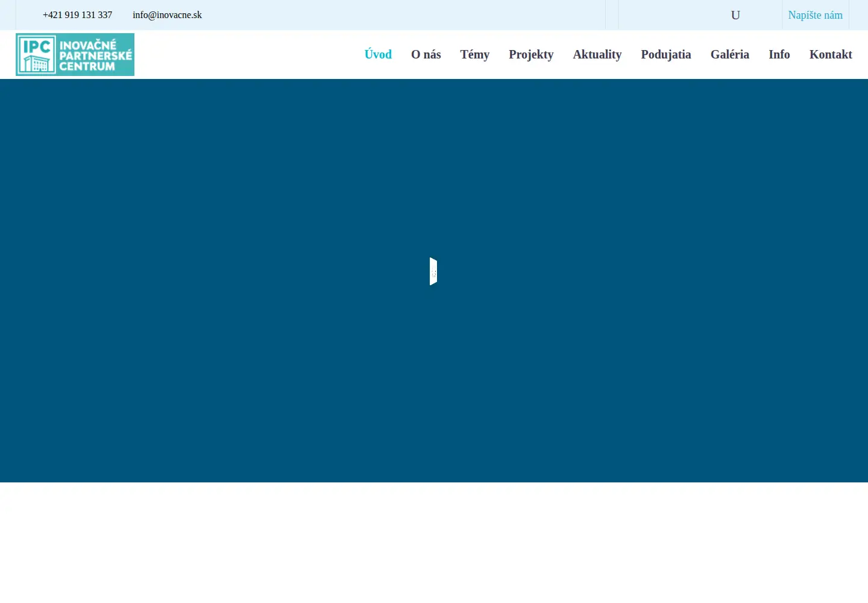Select the U search icon in top bar

735,15
